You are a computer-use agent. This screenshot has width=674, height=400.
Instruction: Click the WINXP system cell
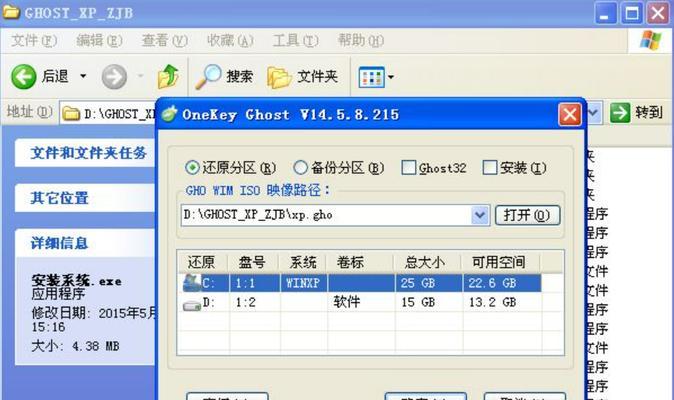[x=303, y=283]
